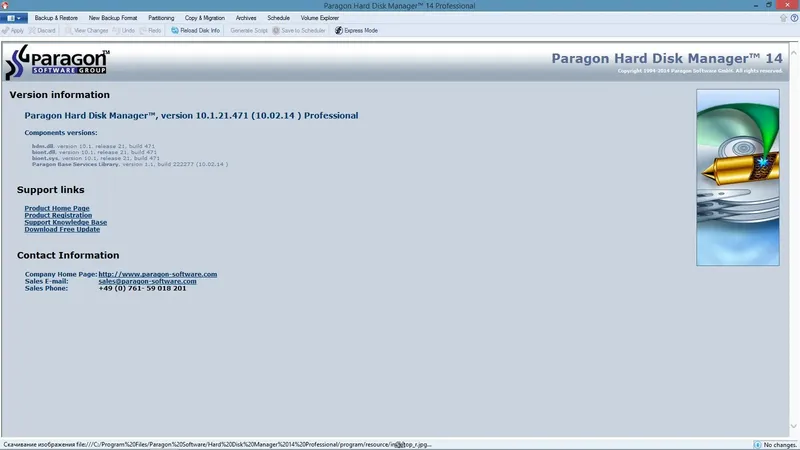Viewport: 800px width, 450px height.
Task: Open the Product Home Page link
Action: pyautogui.click(x=57, y=208)
